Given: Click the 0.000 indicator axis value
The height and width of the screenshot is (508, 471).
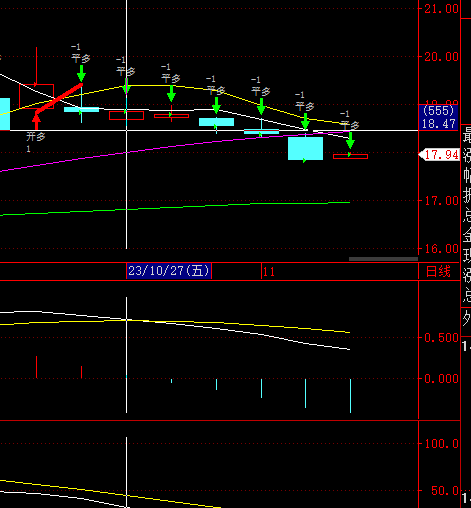Looking at the screenshot, I should pos(442,379).
